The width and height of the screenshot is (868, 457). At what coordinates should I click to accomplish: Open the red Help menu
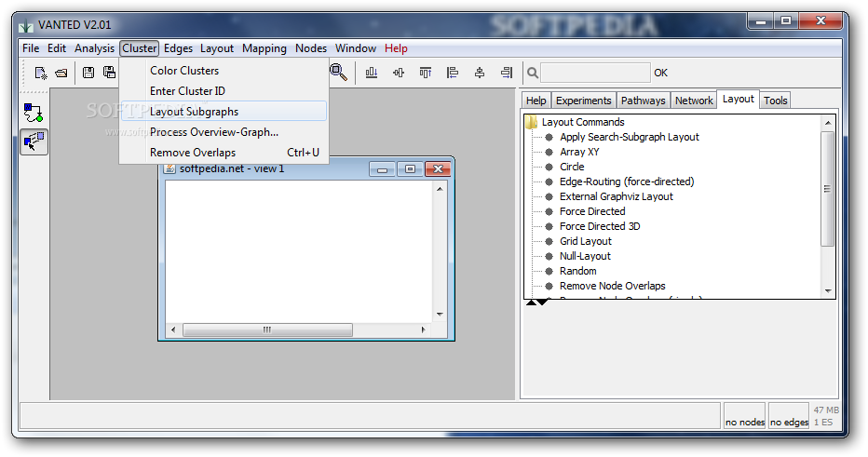point(397,48)
